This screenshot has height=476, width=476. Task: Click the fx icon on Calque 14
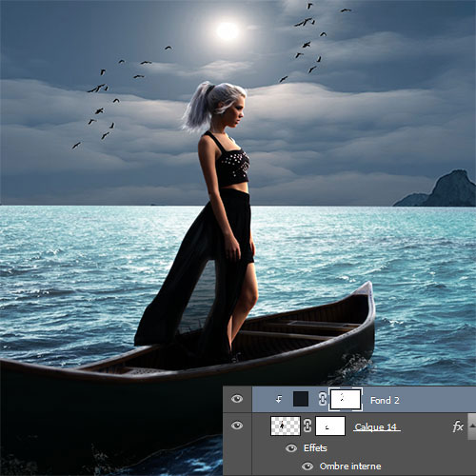[x=458, y=426]
